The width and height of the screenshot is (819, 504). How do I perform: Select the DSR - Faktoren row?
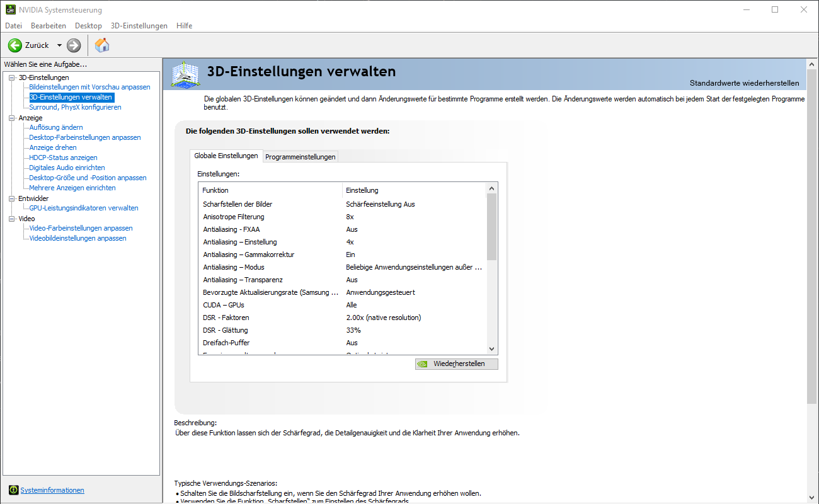(343, 318)
